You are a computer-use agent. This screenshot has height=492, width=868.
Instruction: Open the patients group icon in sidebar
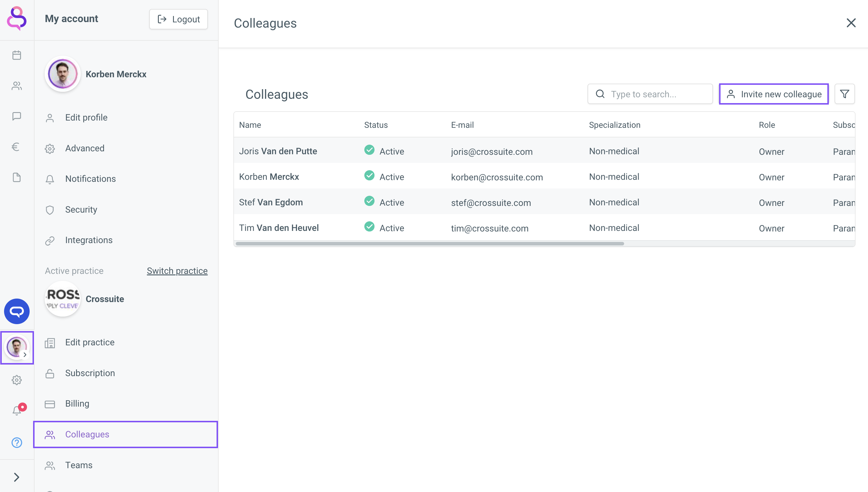point(17,86)
